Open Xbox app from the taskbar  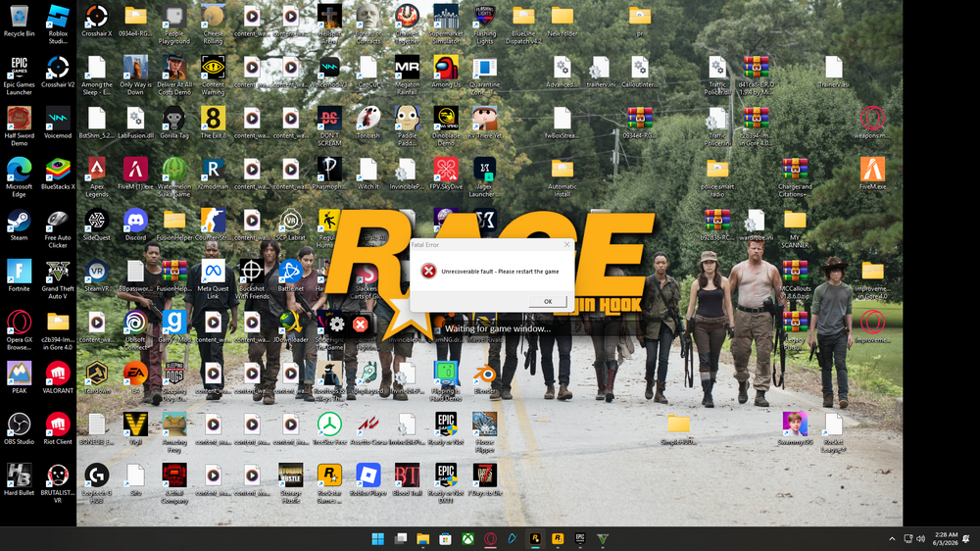tap(467, 539)
